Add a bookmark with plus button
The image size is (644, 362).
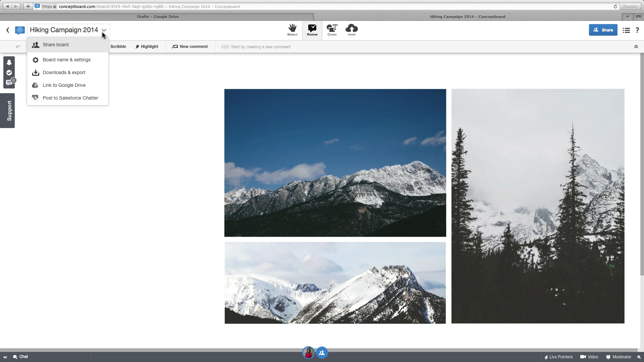[x=28, y=6]
